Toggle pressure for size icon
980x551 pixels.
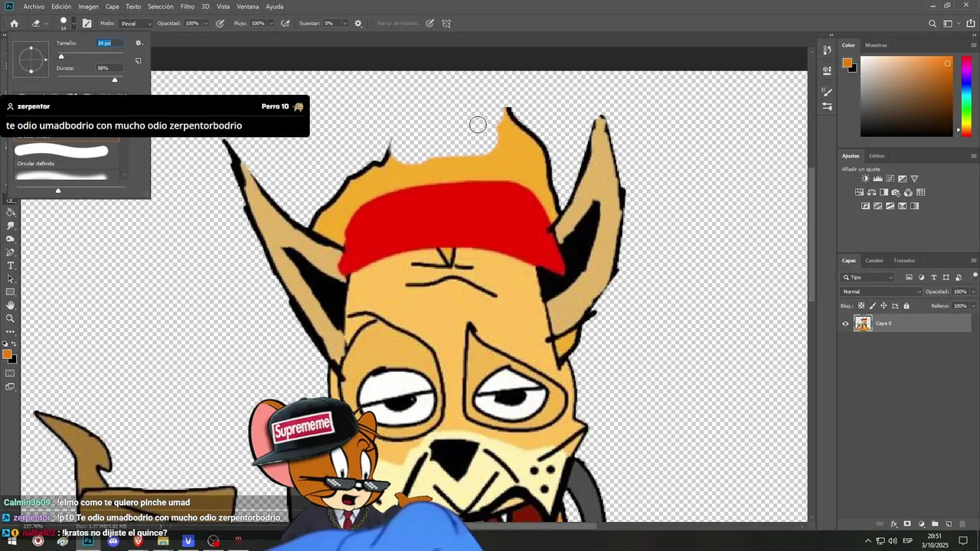[430, 24]
